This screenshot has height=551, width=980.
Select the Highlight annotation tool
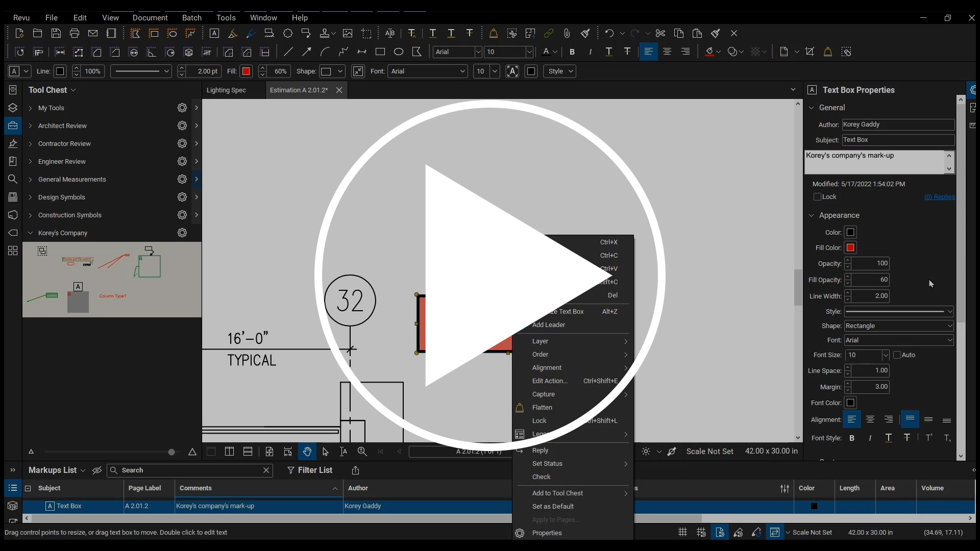tap(233, 33)
